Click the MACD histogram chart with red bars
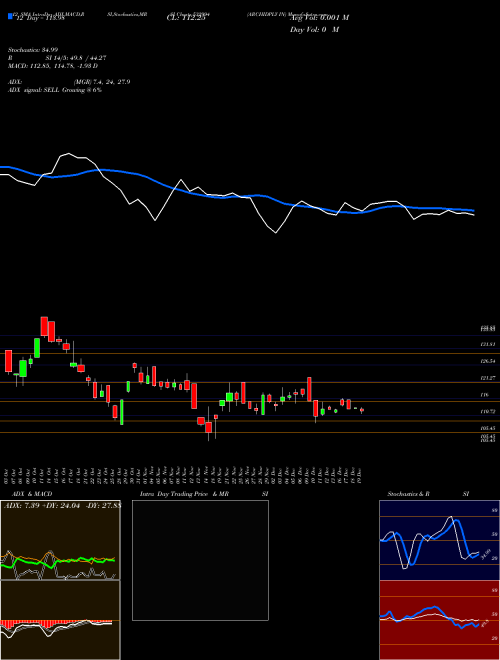This screenshot has width=500, height=660. [60, 620]
